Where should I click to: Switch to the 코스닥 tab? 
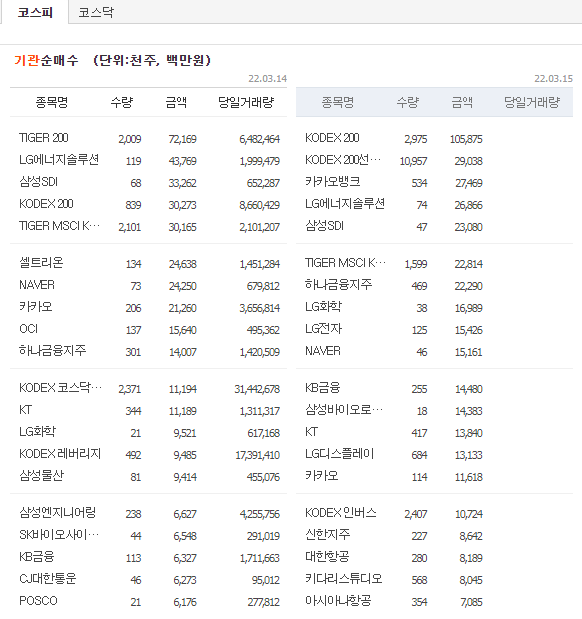point(96,12)
